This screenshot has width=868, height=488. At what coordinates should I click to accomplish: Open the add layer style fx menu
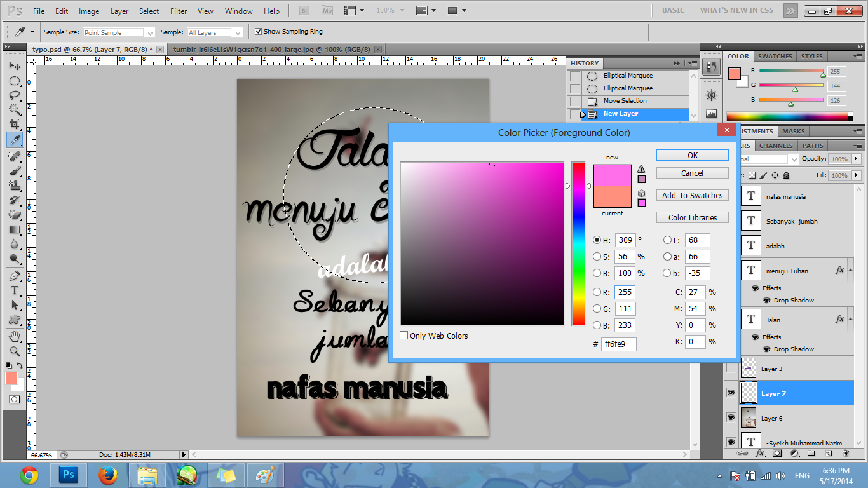[x=760, y=454]
